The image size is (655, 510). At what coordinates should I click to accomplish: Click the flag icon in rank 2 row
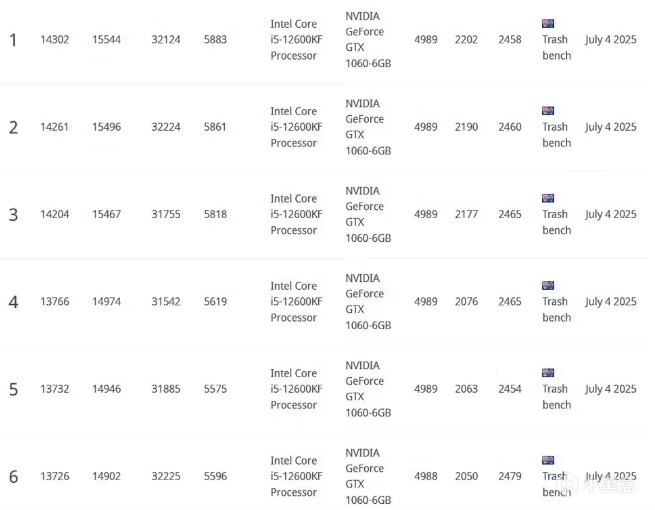click(x=548, y=111)
